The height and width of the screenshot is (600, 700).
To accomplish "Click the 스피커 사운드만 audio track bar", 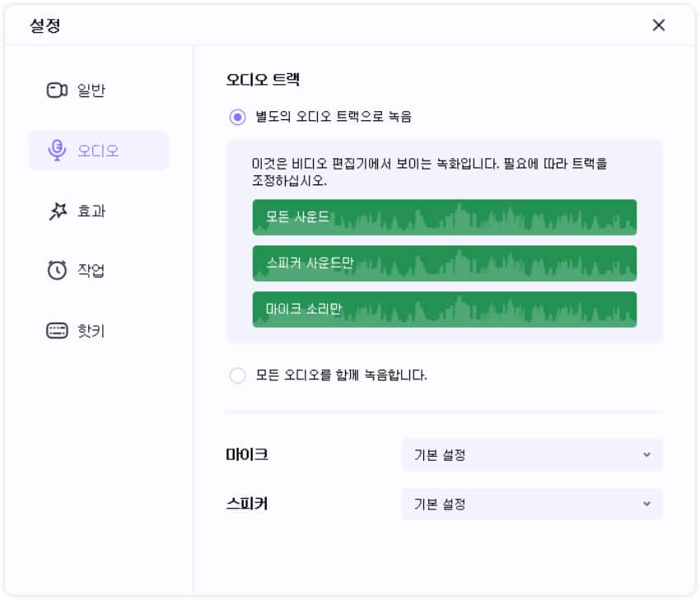I will point(445,263).
